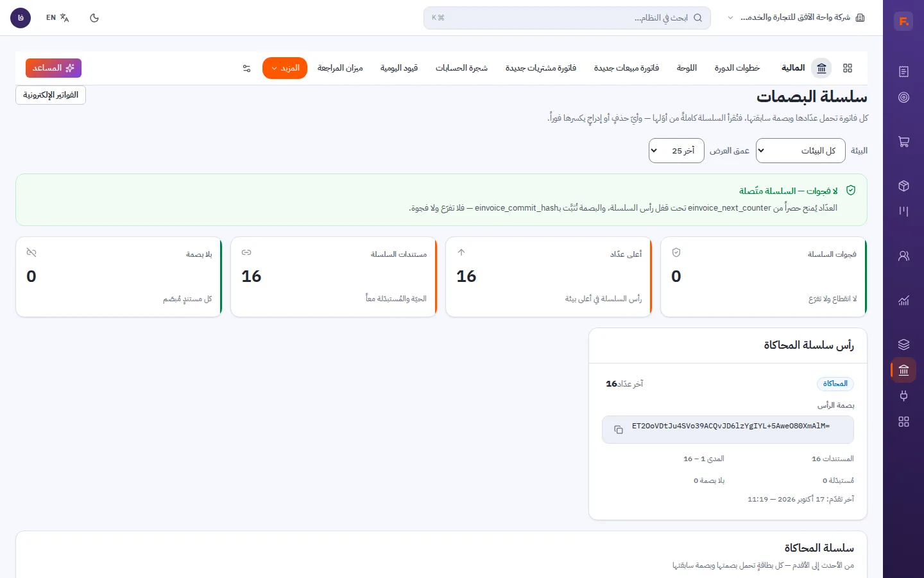Click the shield icon on the فجوات السلسلة card
Viewport: 924px width, 578px height.
coord(676,252)
